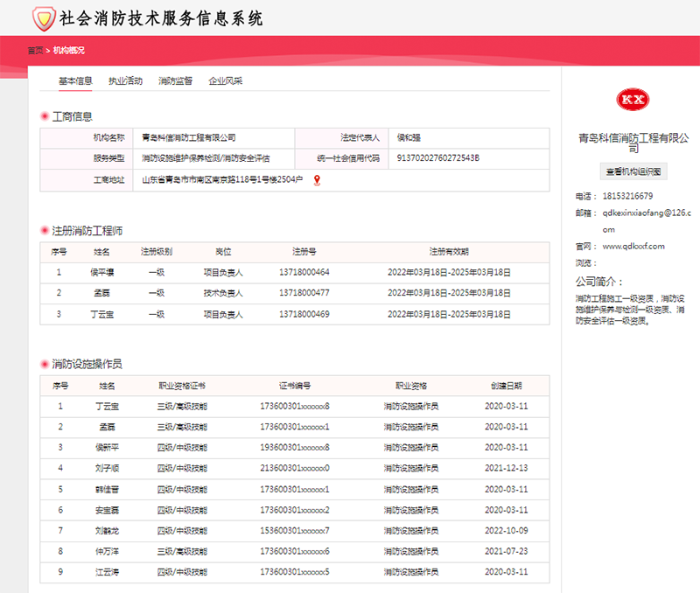This screenshot has height=593, width=700.
Task: Go to 首页 in breadcrumb
Action: pos(35,51)
